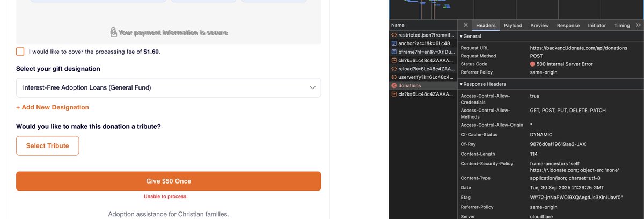Click the Server value cloudflare
644x219 pixels.
pos(543,216)
